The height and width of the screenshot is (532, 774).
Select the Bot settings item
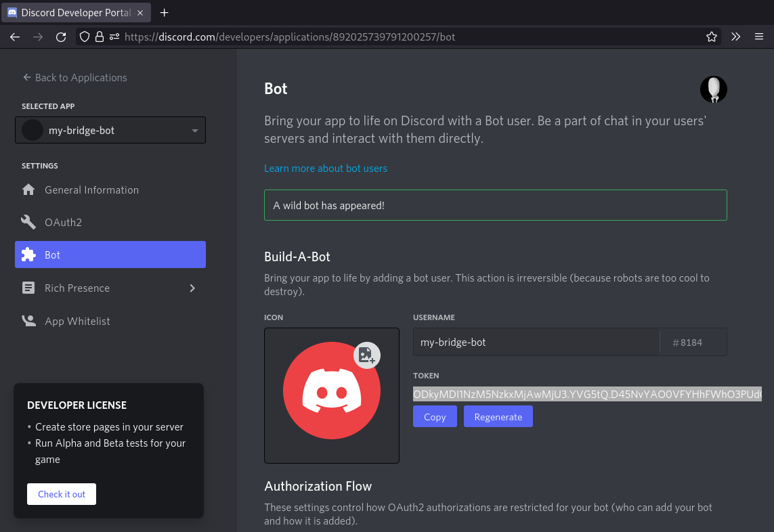tap(110, 254)
